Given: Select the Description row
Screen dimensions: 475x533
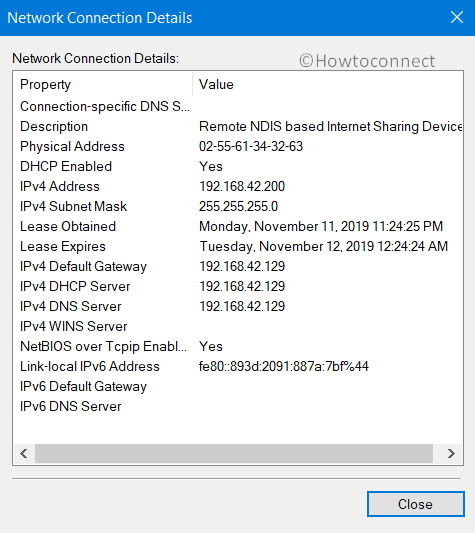Looking at the screenshot, I should 238,126.
